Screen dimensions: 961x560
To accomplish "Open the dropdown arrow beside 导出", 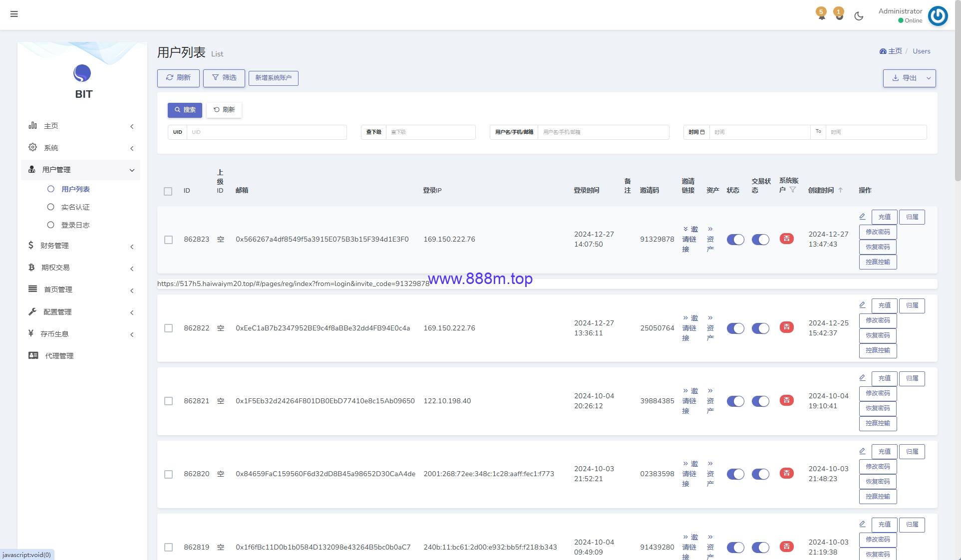I will [x=929, y=78].
